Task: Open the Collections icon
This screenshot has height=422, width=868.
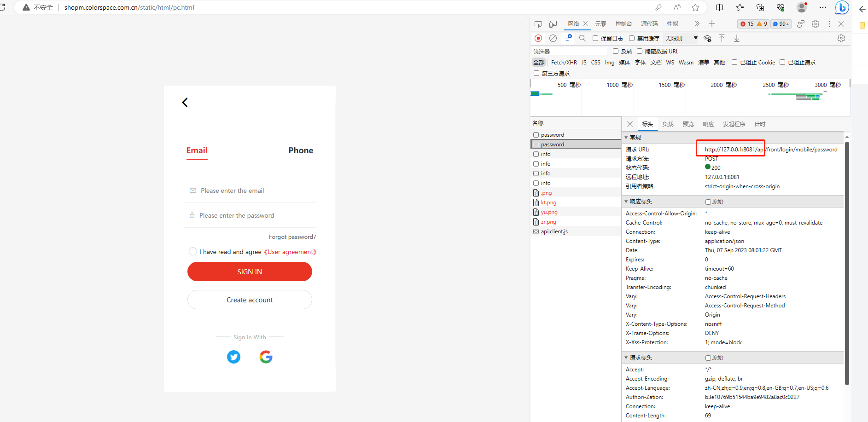Action: tap(760, 7)
